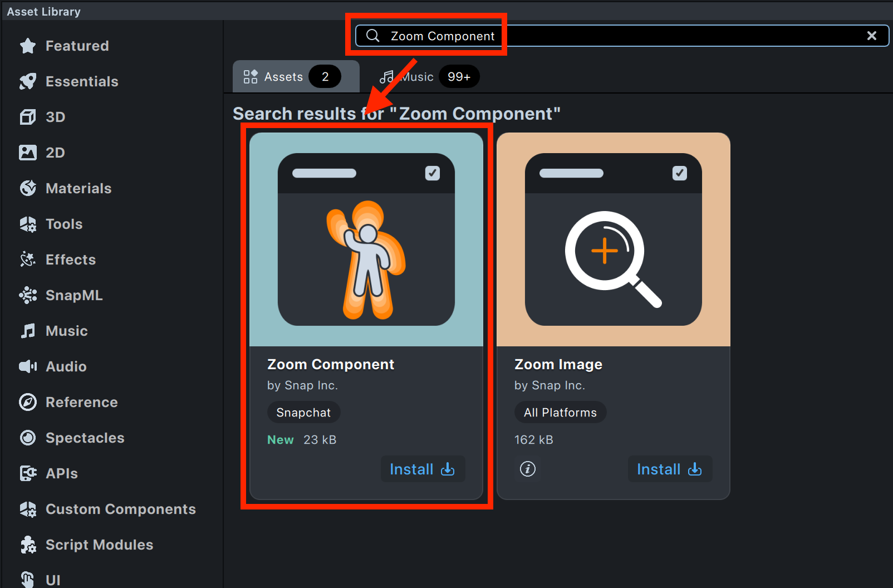Install the Zoom Image asset
This screenshot has height=588, width=893.
coord(670,469)
